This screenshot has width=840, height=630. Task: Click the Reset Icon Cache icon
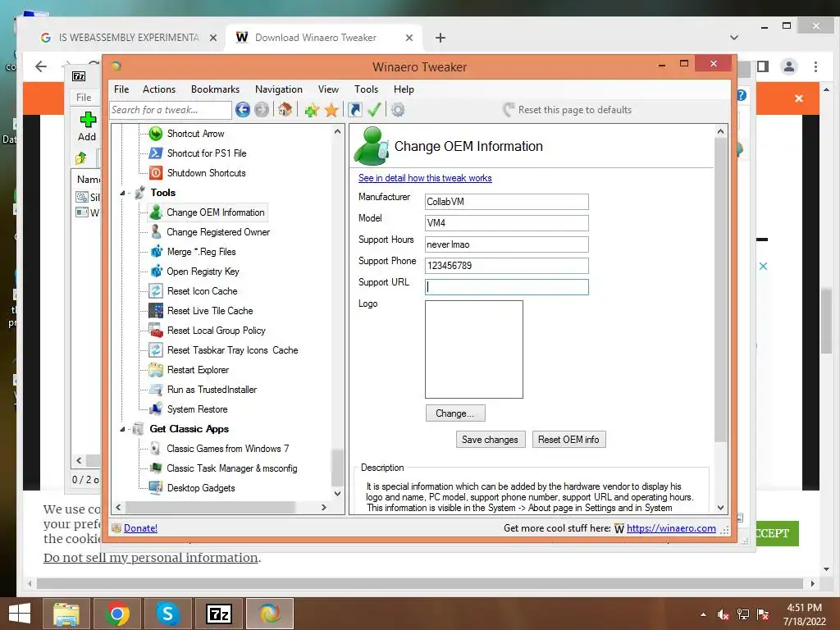tap(156, 291)
